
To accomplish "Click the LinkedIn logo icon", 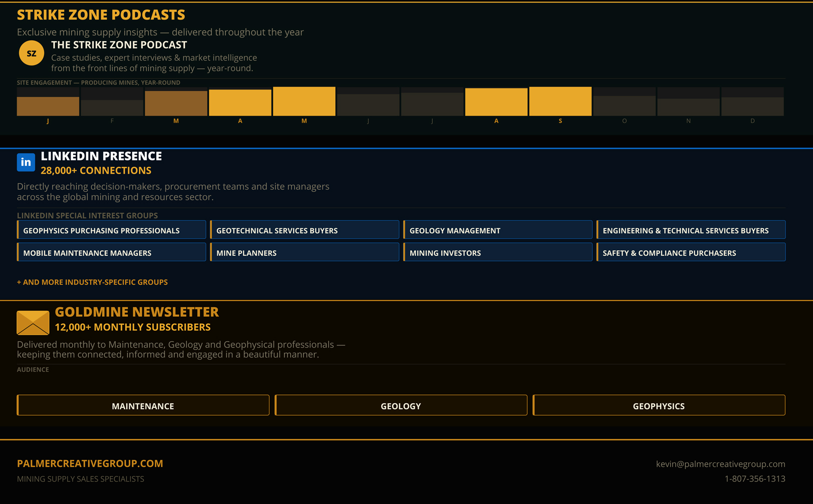I will point(26,162).
